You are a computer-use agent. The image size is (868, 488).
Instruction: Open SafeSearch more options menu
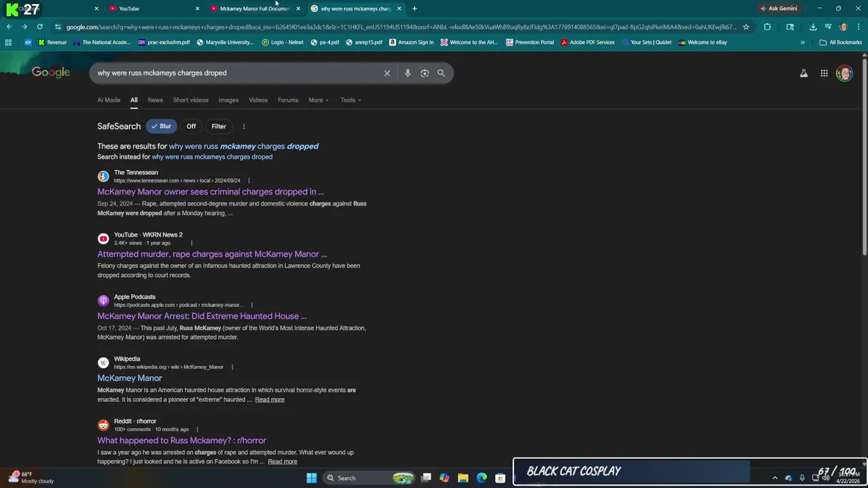[x=243, y=127]
